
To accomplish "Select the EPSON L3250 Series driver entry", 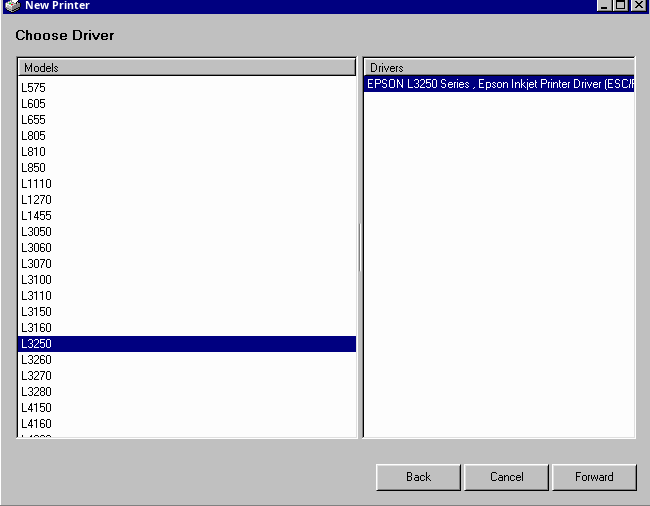I will tap(499, 84).
